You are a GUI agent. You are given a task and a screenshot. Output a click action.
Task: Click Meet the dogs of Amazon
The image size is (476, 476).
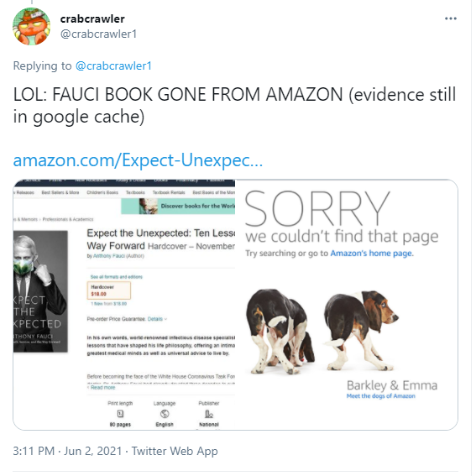click(380, 396)
